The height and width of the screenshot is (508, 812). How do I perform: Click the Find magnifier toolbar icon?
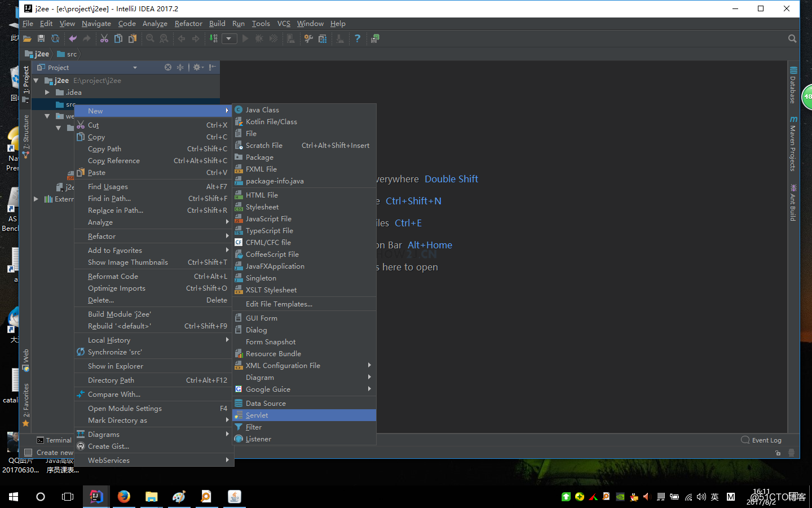[150, 38]
